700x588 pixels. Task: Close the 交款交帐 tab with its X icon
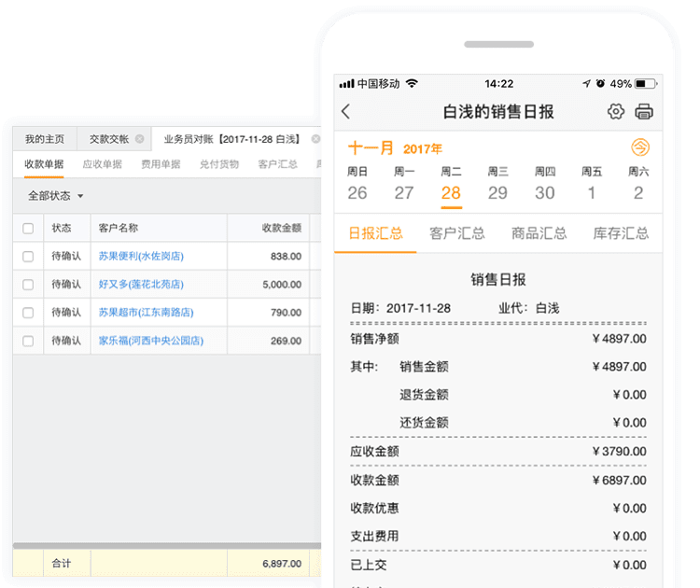[139, 139]
